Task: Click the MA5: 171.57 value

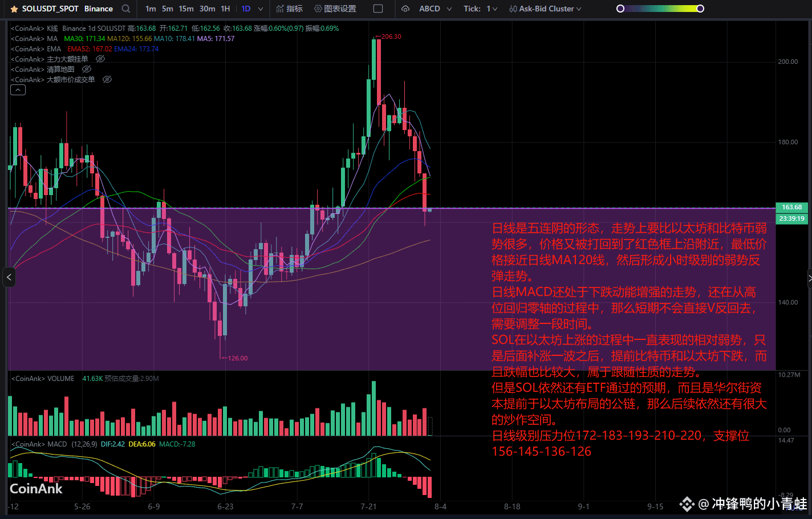Action: coord(216,38)
